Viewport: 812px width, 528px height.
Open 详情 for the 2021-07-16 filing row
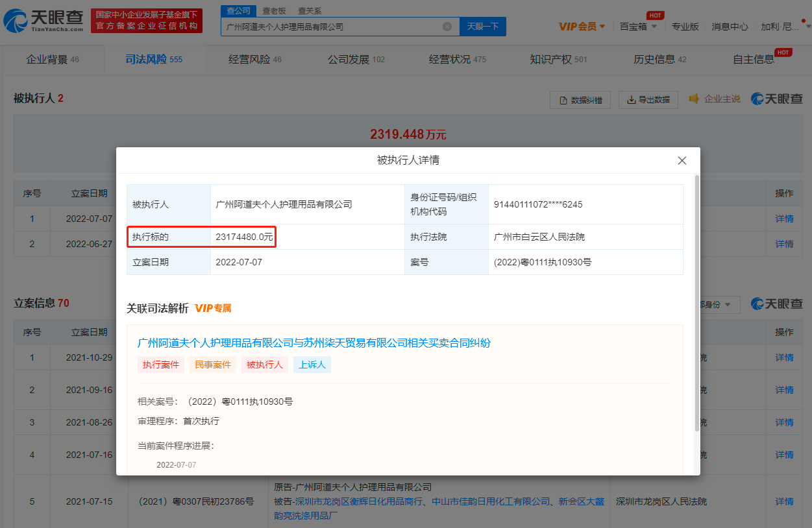784,455
